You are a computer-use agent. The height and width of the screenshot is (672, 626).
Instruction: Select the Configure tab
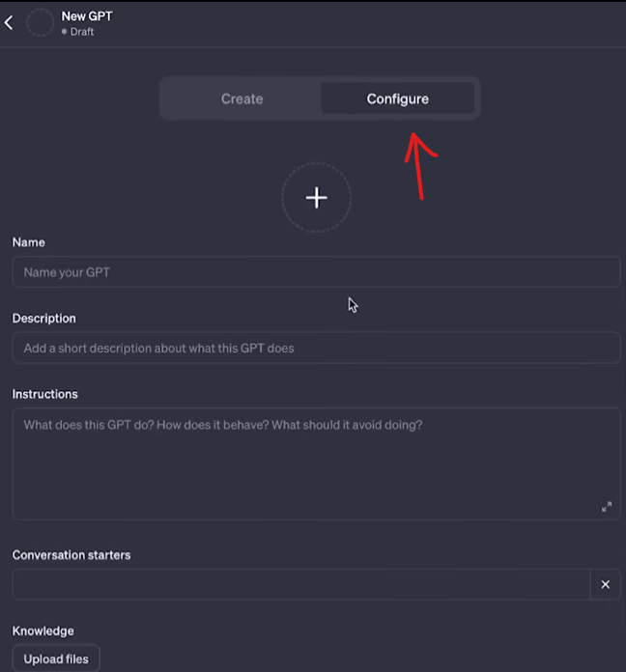pyautogui.click(x=397, y=98)
